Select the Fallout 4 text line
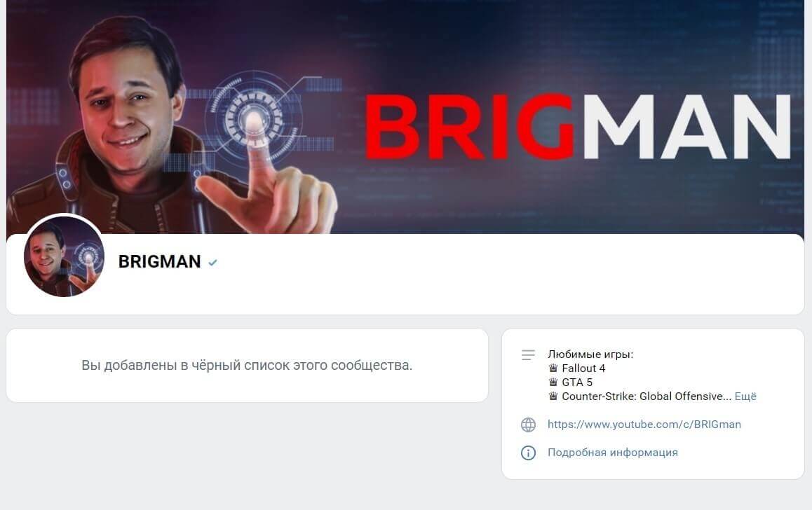The image size is (812, 510). point(583,368)
